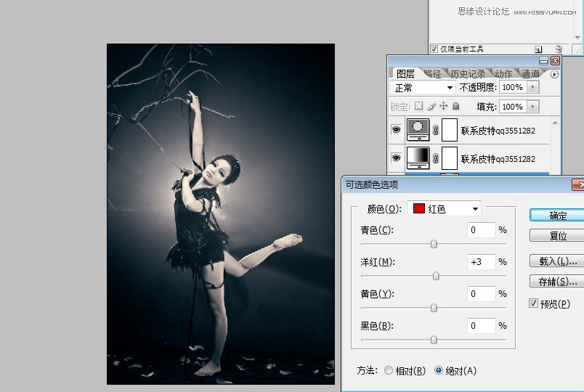Click the 确定 button
Viewport: 584px width, 392px height.
point(557,216)
